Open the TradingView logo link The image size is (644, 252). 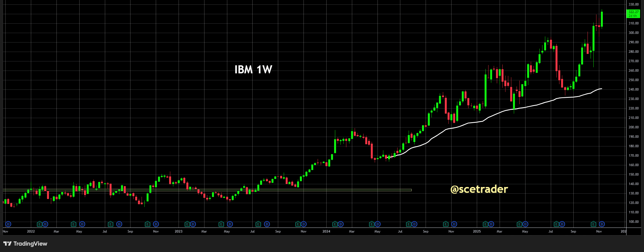25,244
